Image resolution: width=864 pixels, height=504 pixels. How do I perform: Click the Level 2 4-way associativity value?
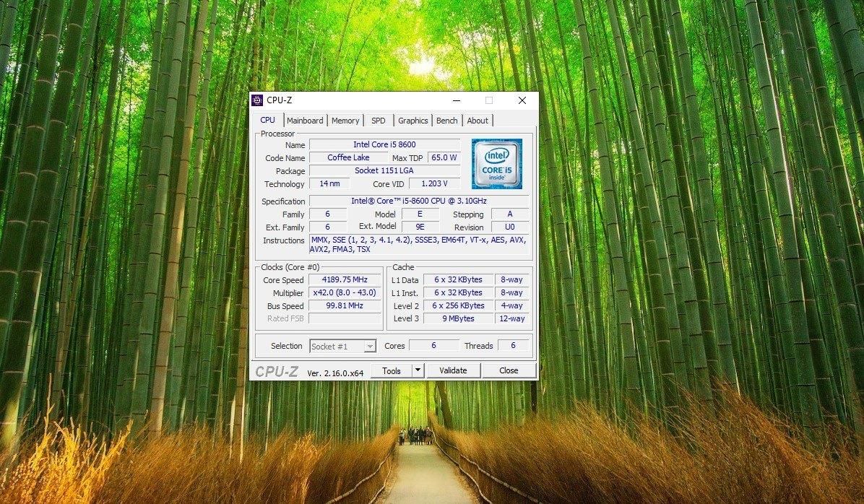[512, 305]
